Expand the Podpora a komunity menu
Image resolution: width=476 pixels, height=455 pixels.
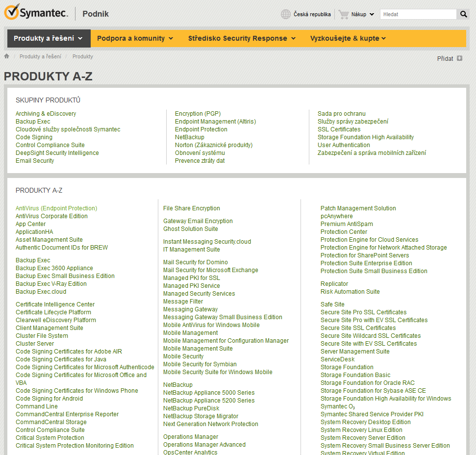pyautogui.click(x=135, y=38)
